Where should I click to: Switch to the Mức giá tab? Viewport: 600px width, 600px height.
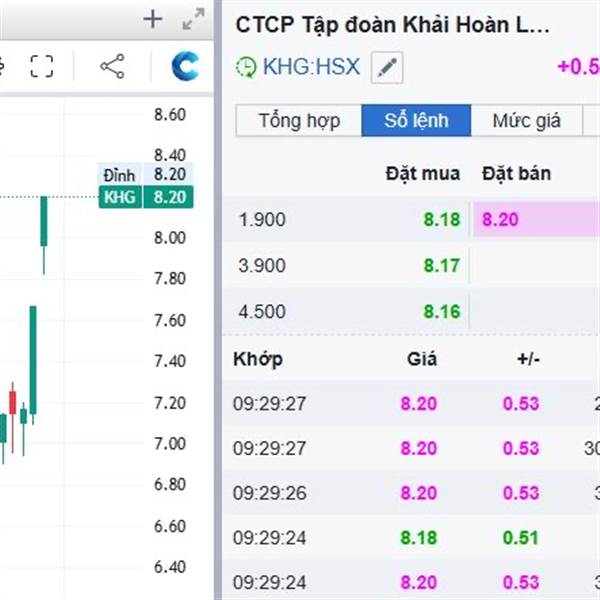[526, 122]
